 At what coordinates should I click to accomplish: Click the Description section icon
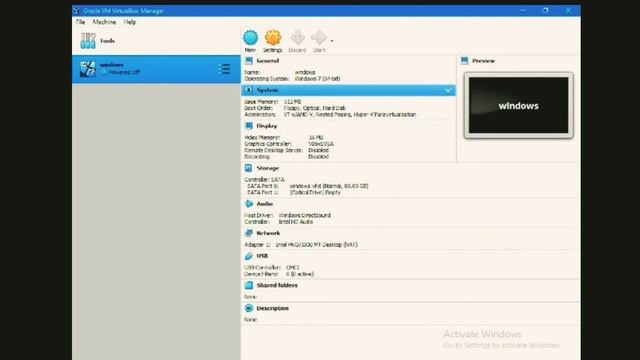[x=249, y=308]
